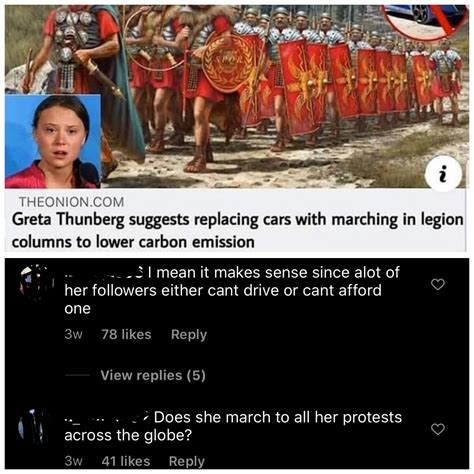Image resolution: width=474 pixels, height=474 pixels.
Task: View the 78 likes list
Action: pos(126,334)
